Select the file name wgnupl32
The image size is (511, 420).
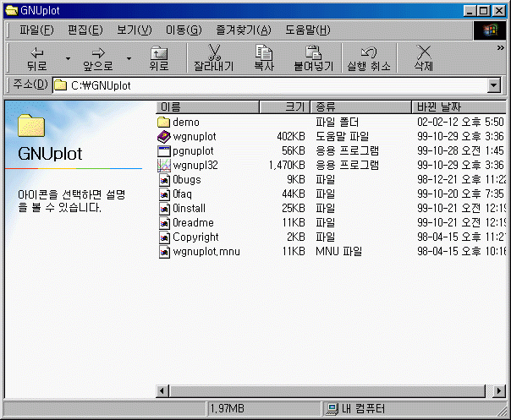(x=195, y=166)
